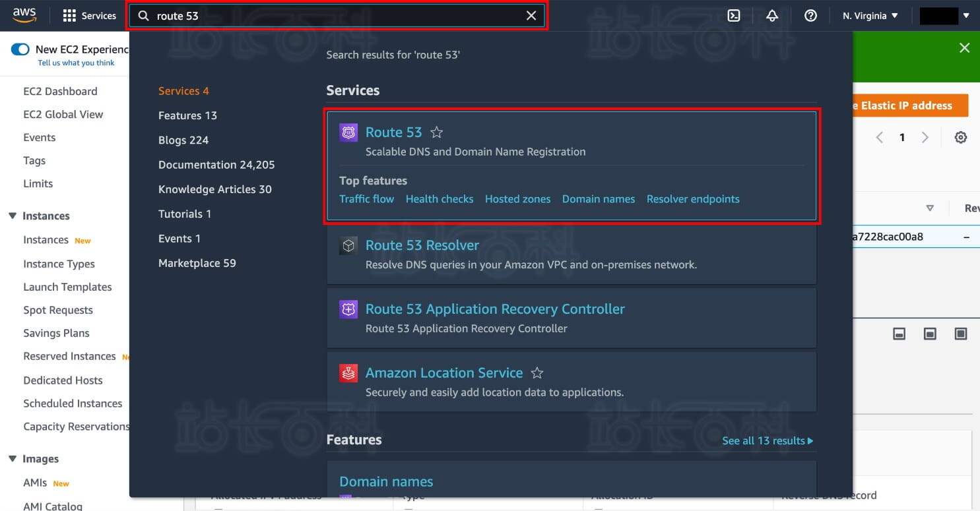Open Dedicated Hosts in the sidebar

[x=63, y=380]
